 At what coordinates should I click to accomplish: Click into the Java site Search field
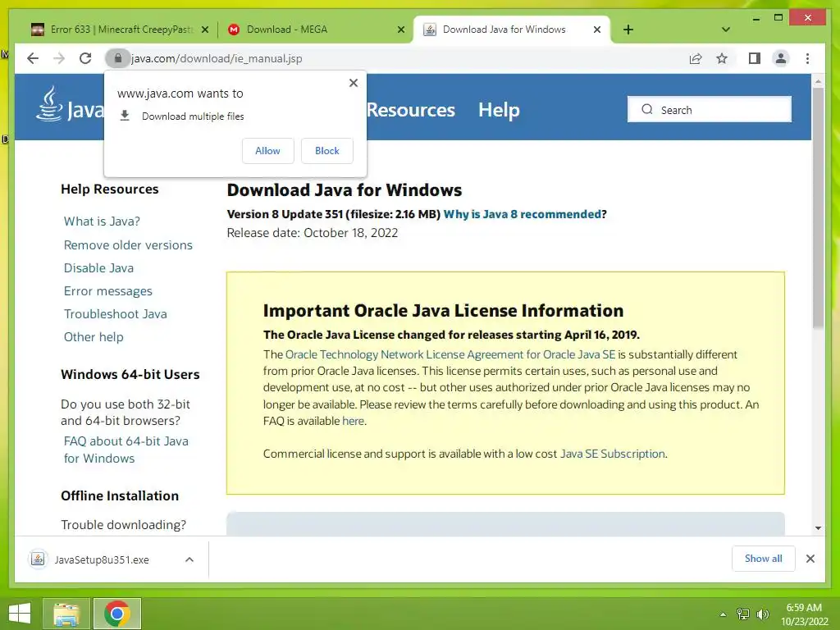coord(710,109)
